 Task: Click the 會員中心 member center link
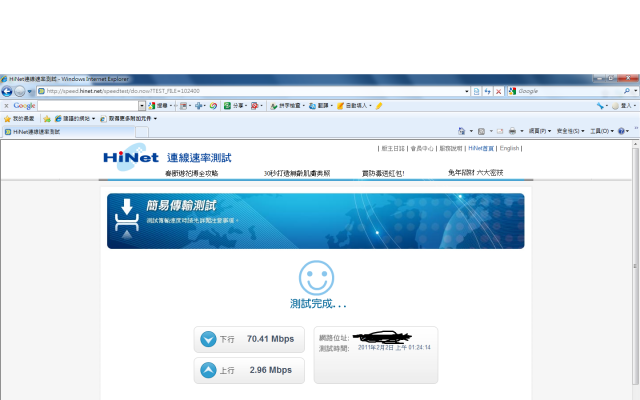422,149
